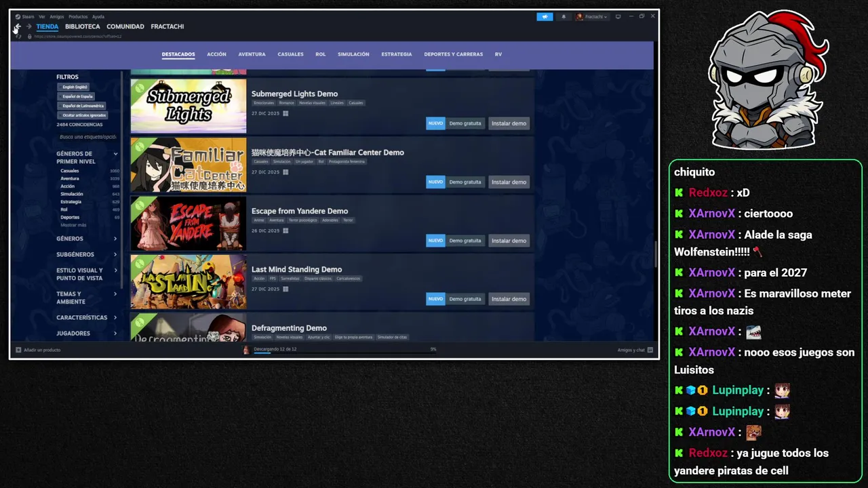
Task: Open the Fractachi account dropdown
Action: pyautogui.click(x=596, y=16)
